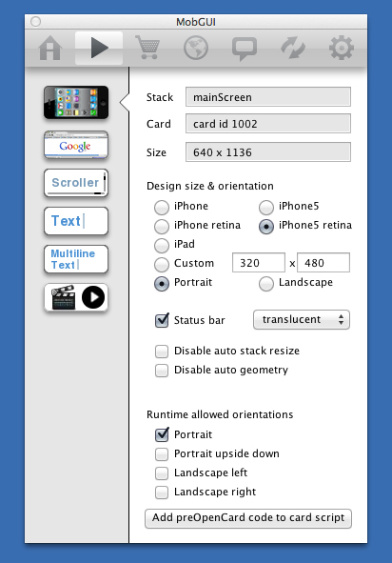Image resolution: width=392 pixels, height=563 pixels.
Task: Click the MobGUI window title
Action: click(x=196, y=22)
